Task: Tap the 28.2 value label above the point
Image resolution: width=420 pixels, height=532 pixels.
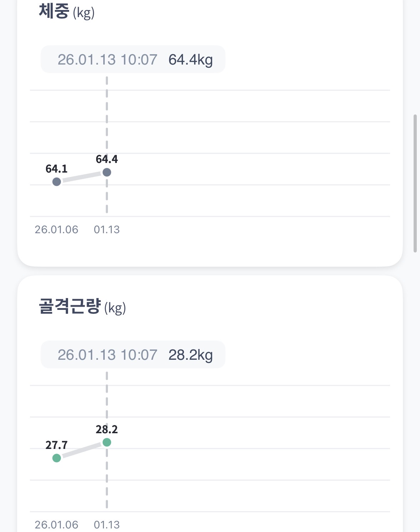Action: [x=107, y=429]
